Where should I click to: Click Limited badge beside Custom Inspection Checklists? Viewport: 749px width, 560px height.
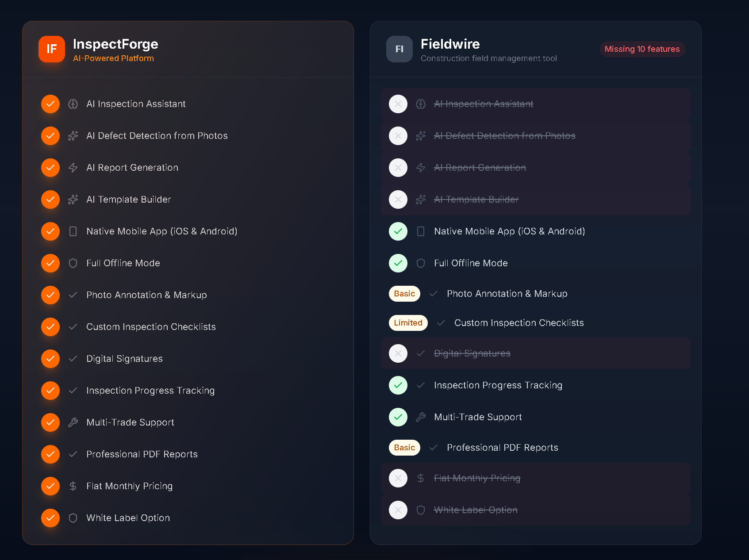(x=408, y=323)
